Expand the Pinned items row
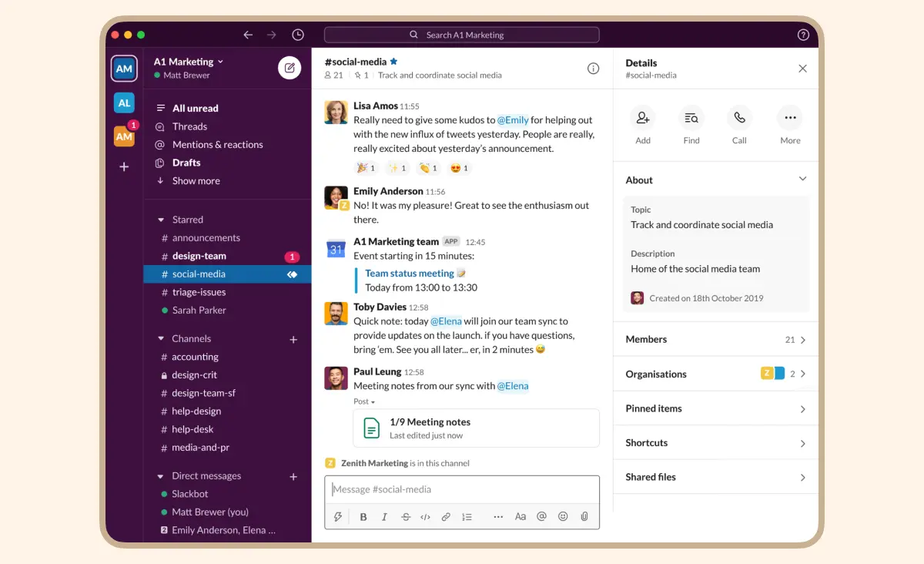Image resolution: width=924 pixels, height=564 pixels. pos(715,408)
